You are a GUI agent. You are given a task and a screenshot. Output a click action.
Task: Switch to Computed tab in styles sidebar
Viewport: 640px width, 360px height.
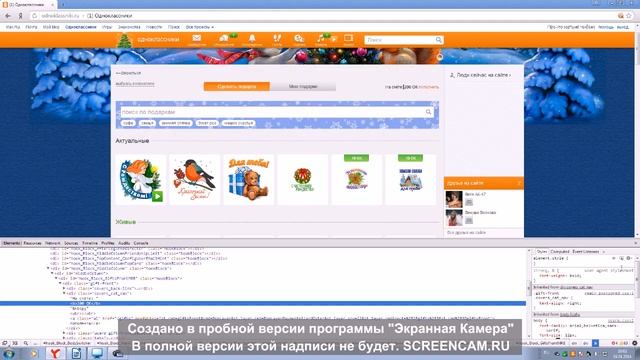tap(560, 252)
